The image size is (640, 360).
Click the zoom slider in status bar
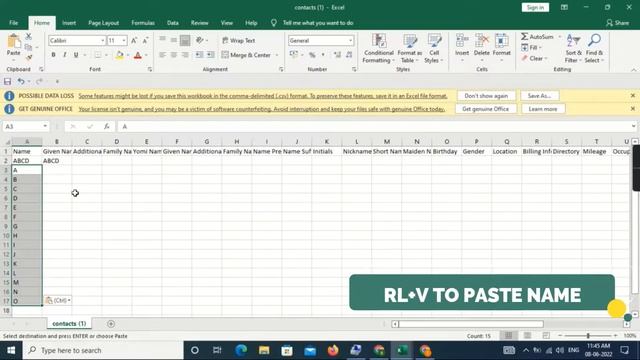(588, 336)
